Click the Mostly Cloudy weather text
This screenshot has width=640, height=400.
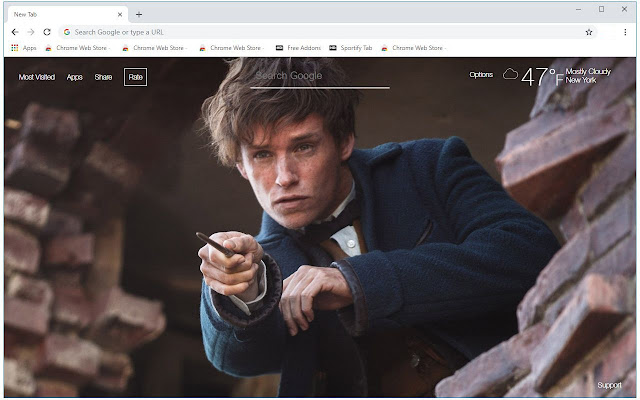(588, 71)
